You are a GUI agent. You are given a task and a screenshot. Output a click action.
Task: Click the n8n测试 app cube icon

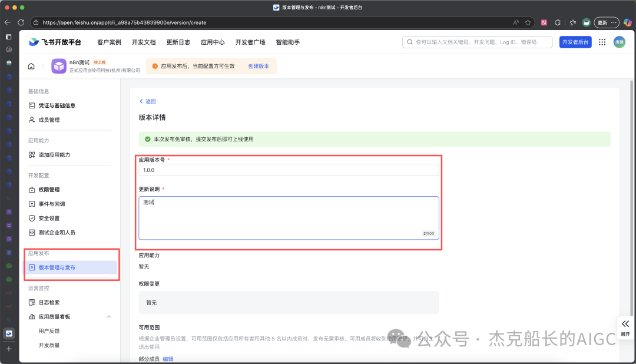(x=59, y=66)
